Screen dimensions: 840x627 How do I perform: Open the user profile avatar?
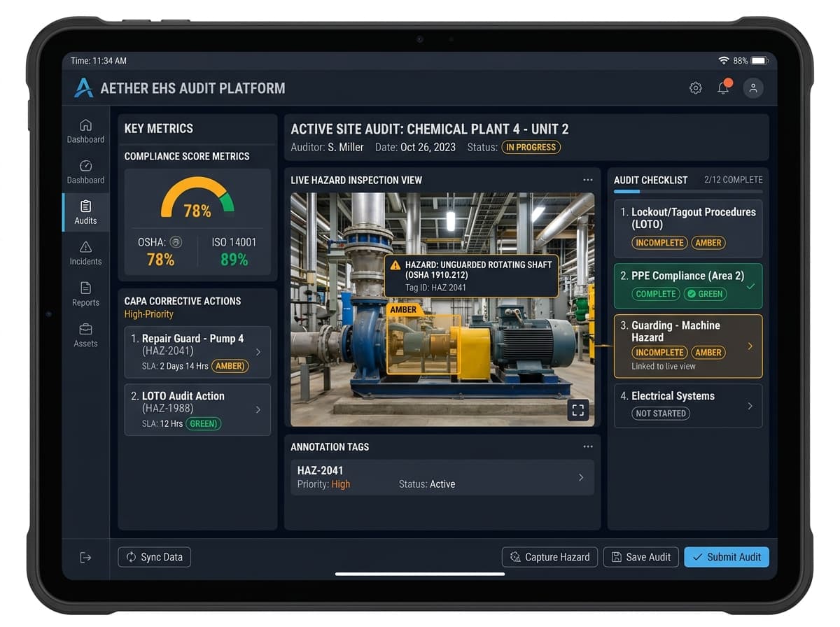pos(753,87)
